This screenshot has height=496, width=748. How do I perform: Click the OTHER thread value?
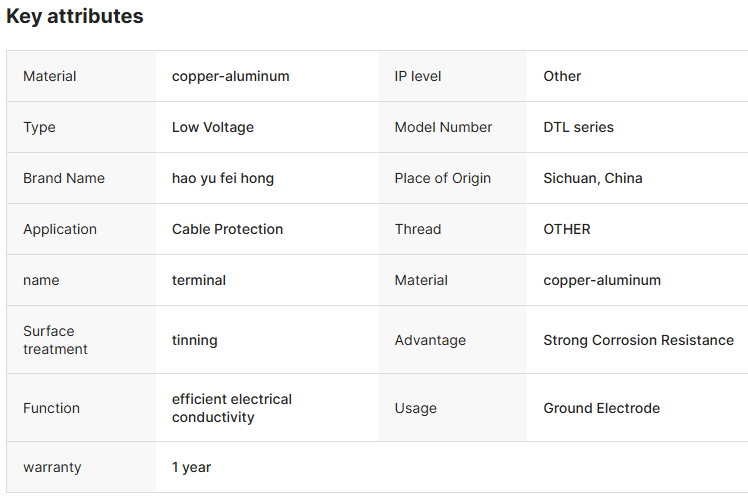pyautogui.click(x=566, y=229)
